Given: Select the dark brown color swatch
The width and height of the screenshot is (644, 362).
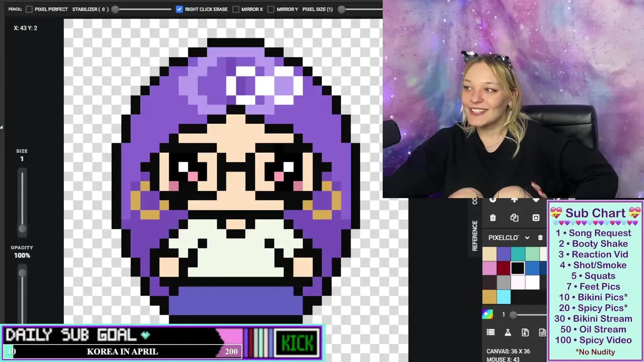Looking at the screenshot, I should click(490, 283).
